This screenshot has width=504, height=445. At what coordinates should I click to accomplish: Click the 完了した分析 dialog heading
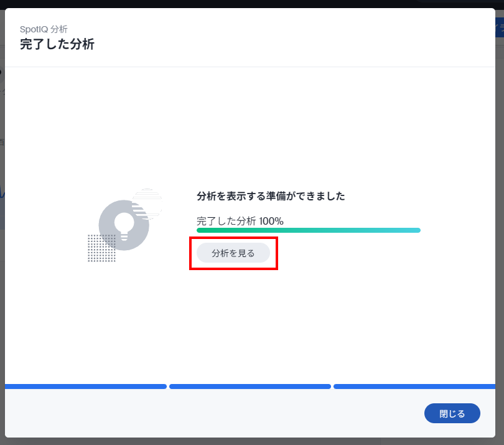tap(57, 44)
